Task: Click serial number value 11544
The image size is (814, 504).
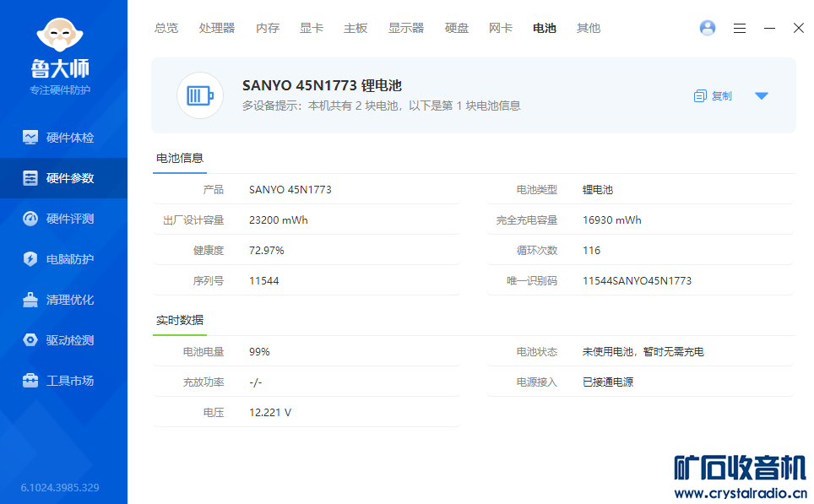Action: (x=263, y=281)
